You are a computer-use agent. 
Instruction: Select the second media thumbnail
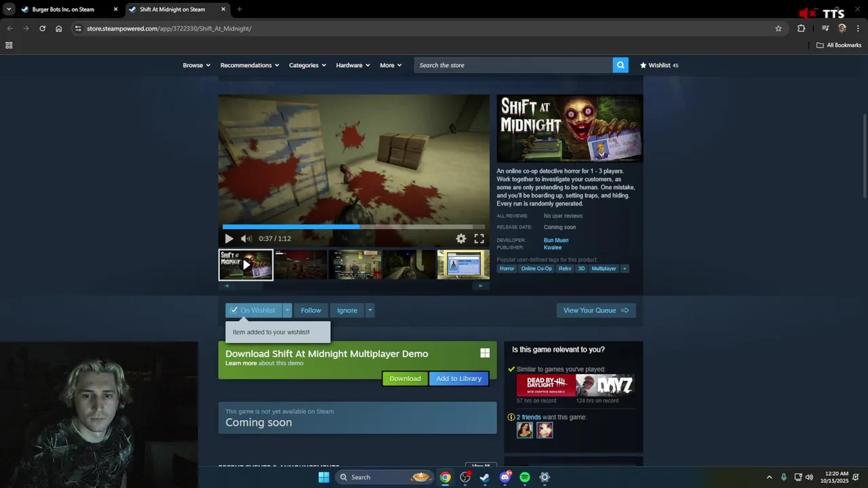click(x=300, y=265)
